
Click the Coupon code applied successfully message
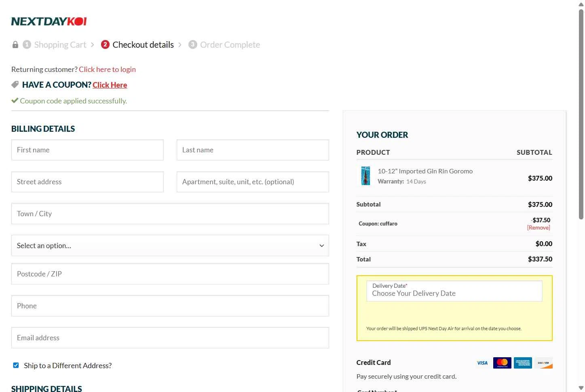click(74, 101)
